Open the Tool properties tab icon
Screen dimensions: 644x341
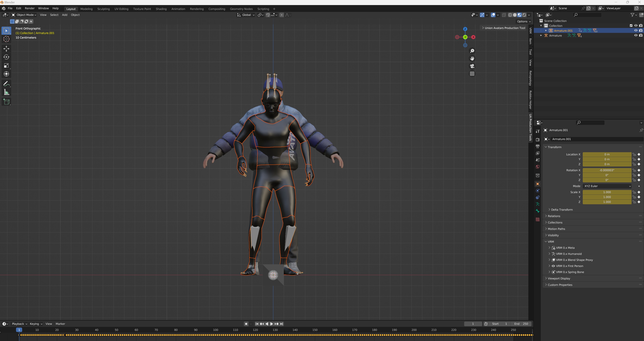point(537,131)
